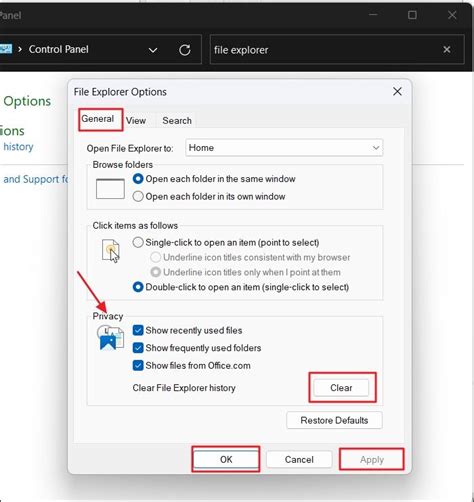Click the 'Click items as follows' group label
The image size is (474, 502).
point(135,225)
